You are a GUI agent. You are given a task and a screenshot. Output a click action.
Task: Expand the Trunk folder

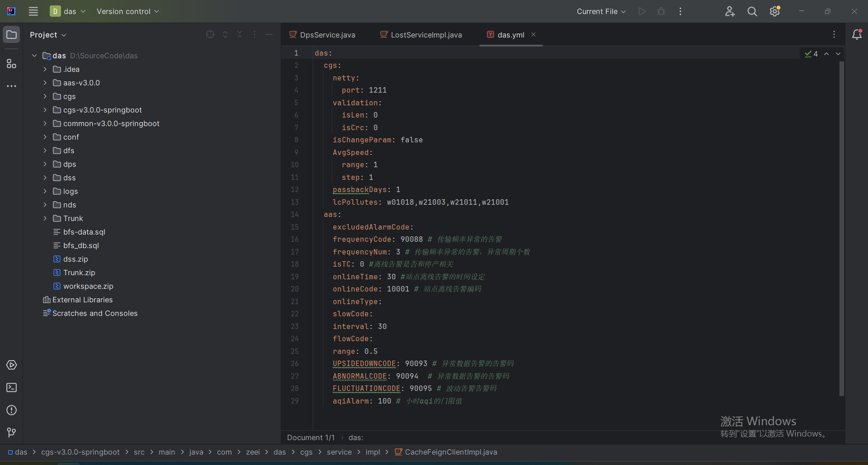45,218
